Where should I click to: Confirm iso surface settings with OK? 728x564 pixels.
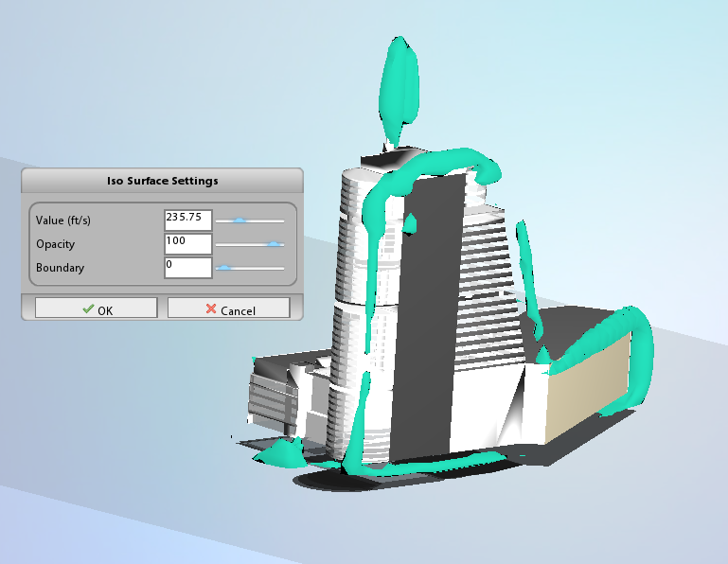coord(97,308)
